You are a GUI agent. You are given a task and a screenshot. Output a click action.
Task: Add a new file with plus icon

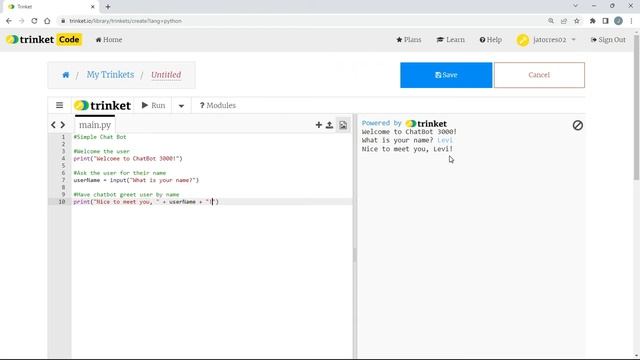tap(319, 125)
